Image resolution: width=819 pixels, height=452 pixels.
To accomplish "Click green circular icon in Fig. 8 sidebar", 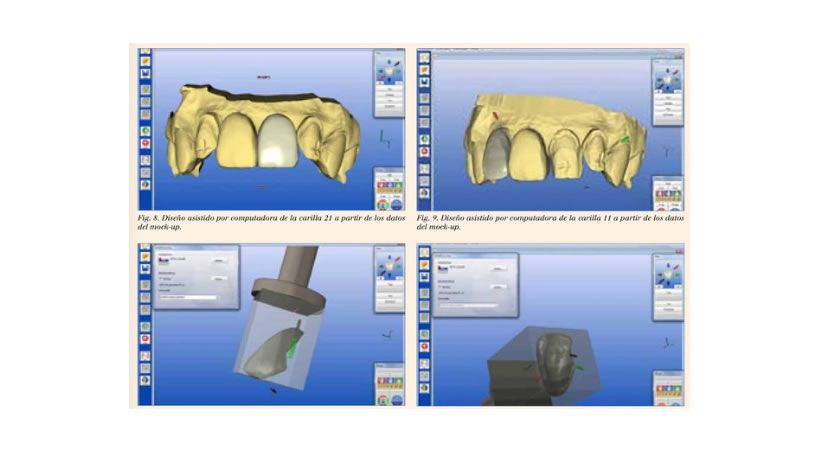I will (x=145, y=131).
